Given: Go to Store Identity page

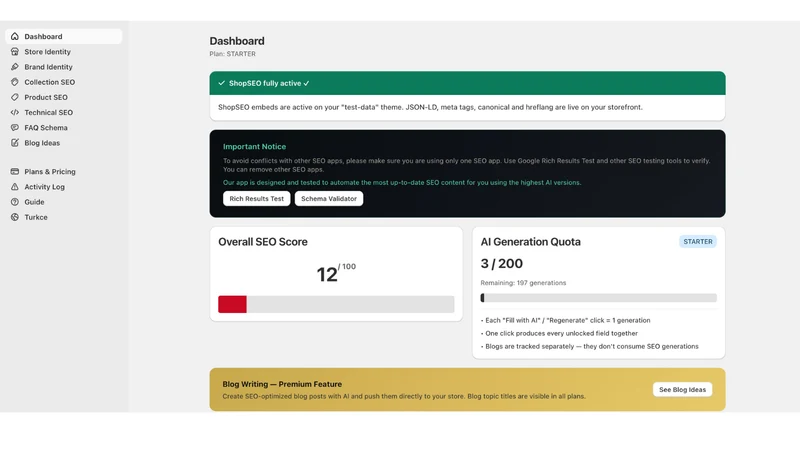Looking at the screenshot, I should 64,52.
